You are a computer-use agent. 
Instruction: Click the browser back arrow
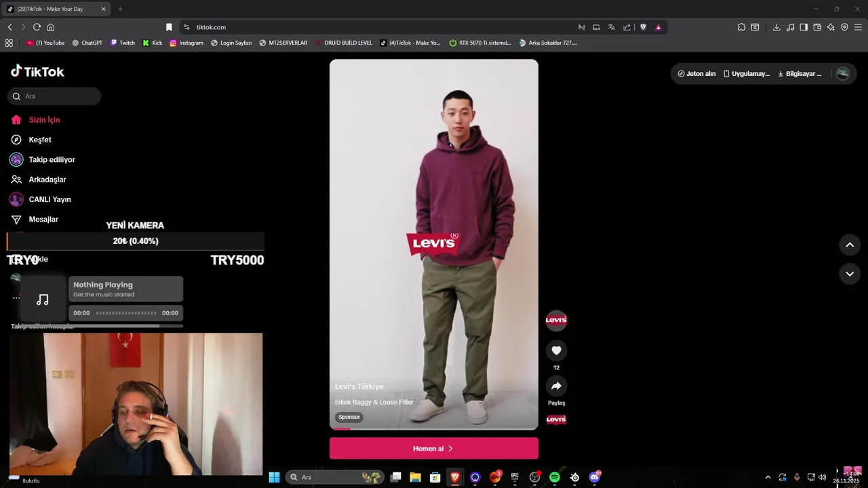(9, 27)
